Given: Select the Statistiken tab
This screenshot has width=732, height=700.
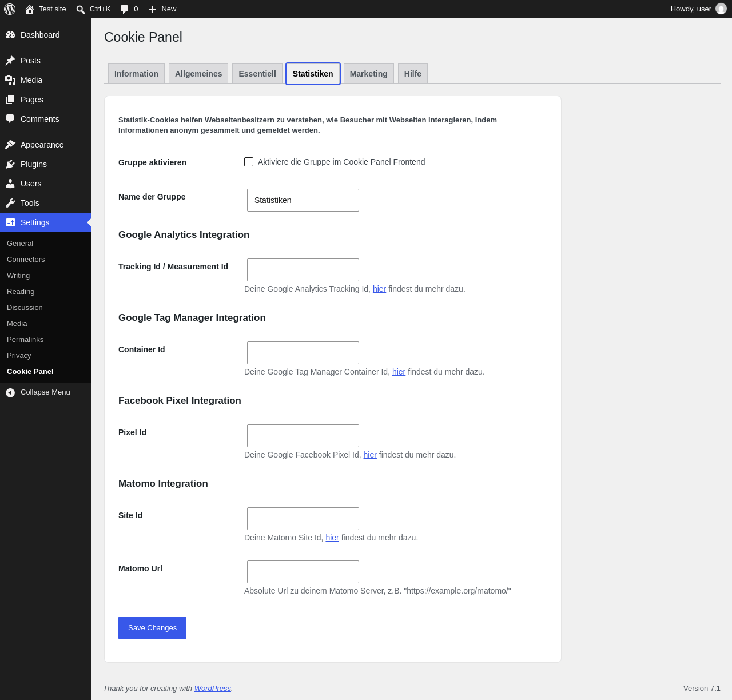Looking at the screenshot, I should pos(313,74).
